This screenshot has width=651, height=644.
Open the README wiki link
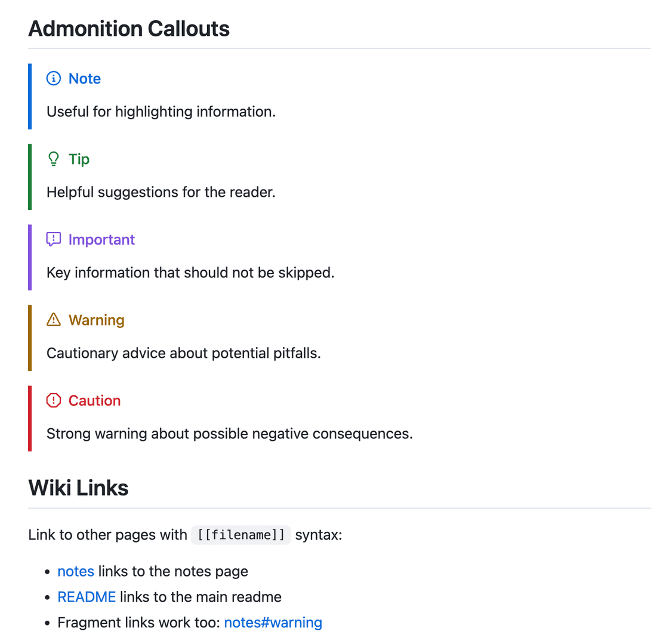[x=87, y=597]
